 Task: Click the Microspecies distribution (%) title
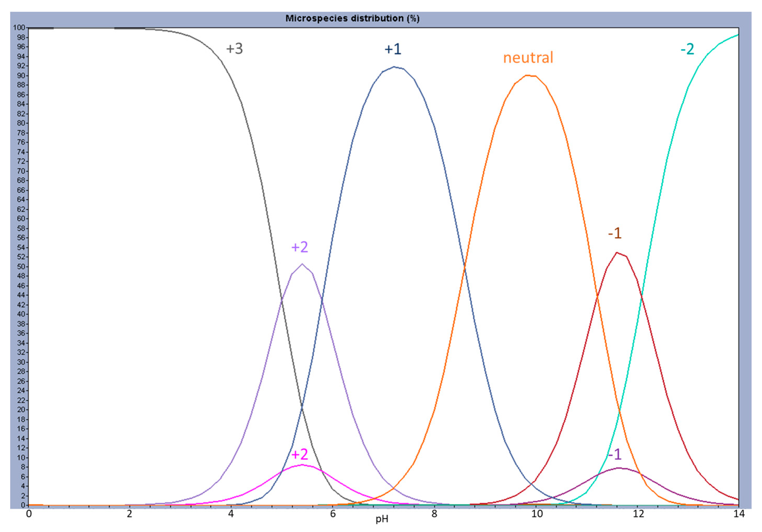(352, 18)
